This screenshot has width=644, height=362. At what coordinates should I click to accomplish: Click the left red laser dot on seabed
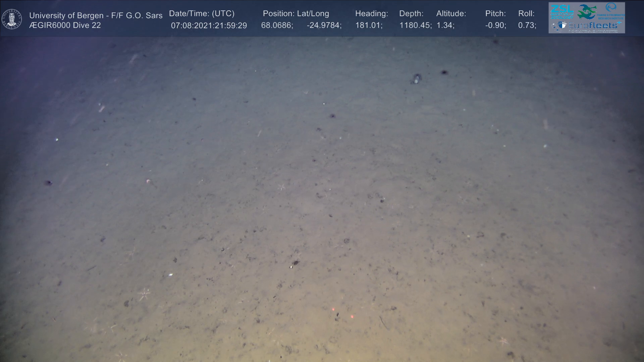coord(333,309)
